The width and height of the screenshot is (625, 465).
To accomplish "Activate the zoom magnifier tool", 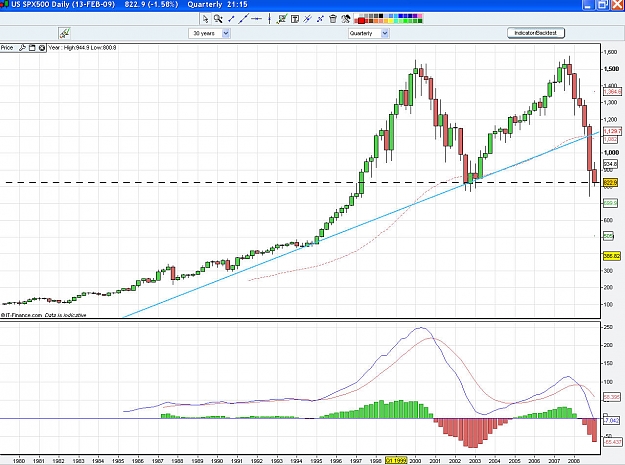I will click(218, 19).
